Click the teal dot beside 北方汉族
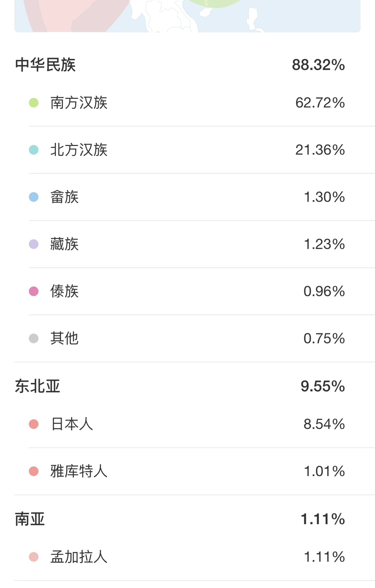The width and height of the screenshot is (375, 588). coord(34,150)
